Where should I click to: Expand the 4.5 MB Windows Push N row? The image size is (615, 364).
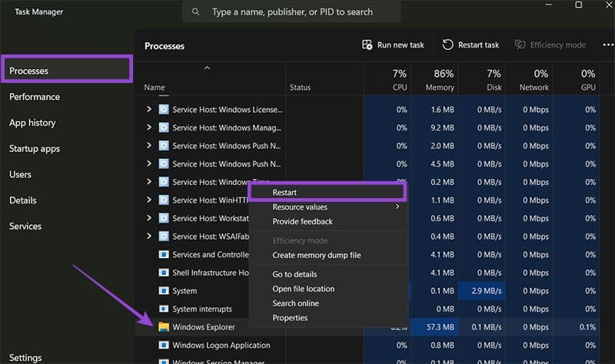(148, 163)
